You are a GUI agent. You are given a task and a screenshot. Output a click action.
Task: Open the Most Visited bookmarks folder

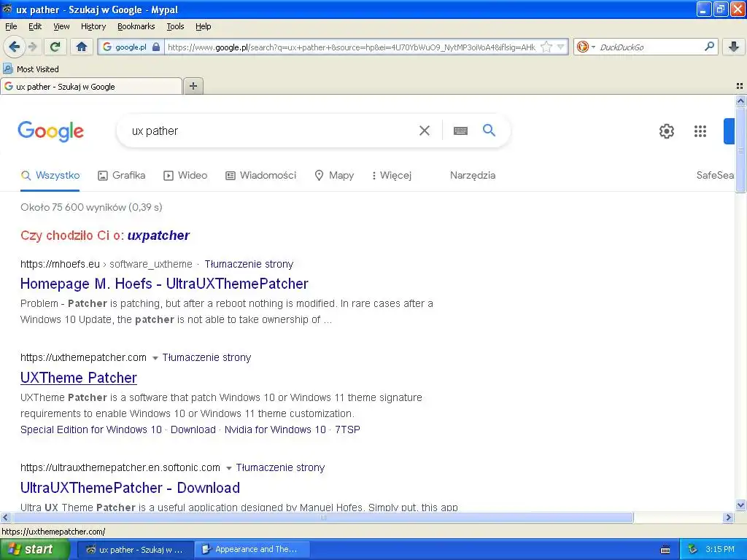tap(31, 69)
